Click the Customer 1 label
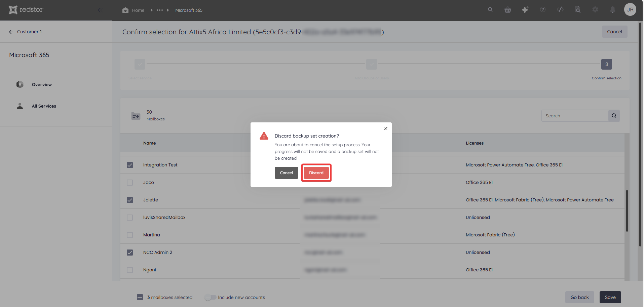Viewport: 644px width, 307px height. (x=30, y=32)
